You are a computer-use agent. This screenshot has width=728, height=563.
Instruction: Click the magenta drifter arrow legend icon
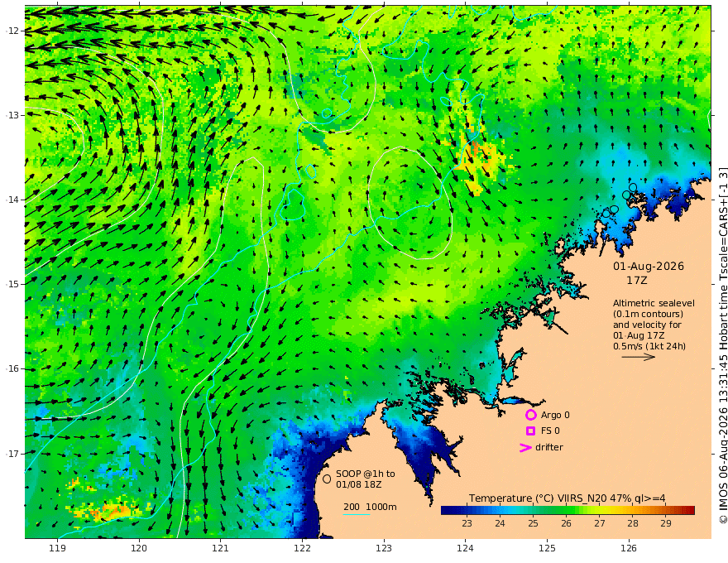click(525, 448)
